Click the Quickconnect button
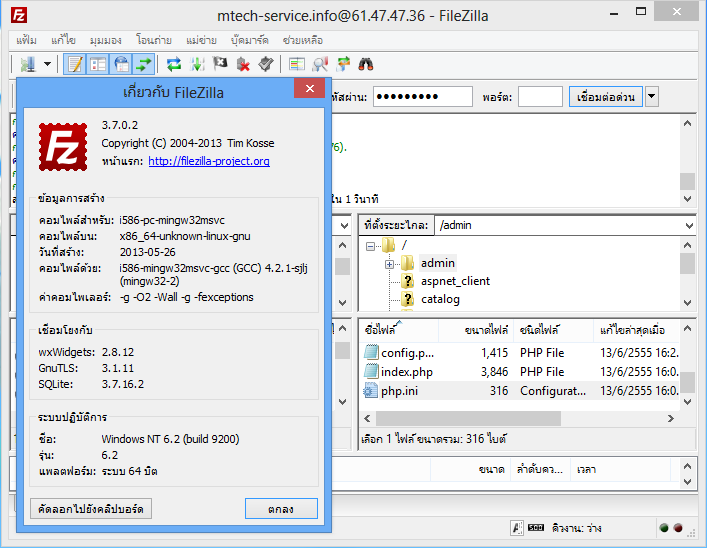Screen dimensions: 707x548 (606, 97)
